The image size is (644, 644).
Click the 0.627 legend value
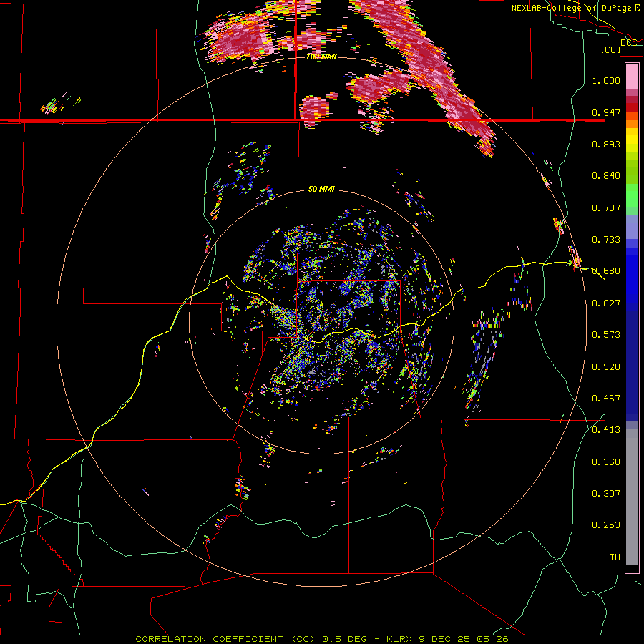click(x=606, y=303)
